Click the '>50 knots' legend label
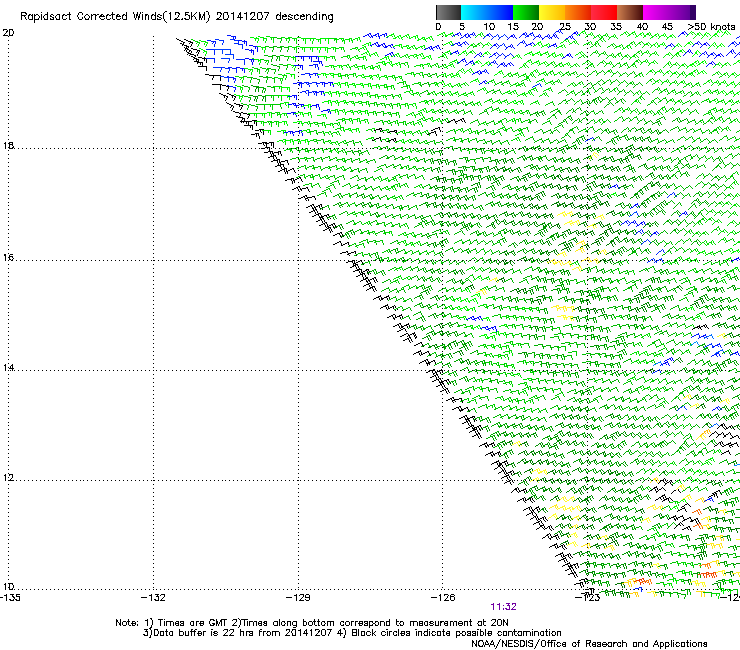This screenshot has width=740, height=650. (x=711, y=27)
